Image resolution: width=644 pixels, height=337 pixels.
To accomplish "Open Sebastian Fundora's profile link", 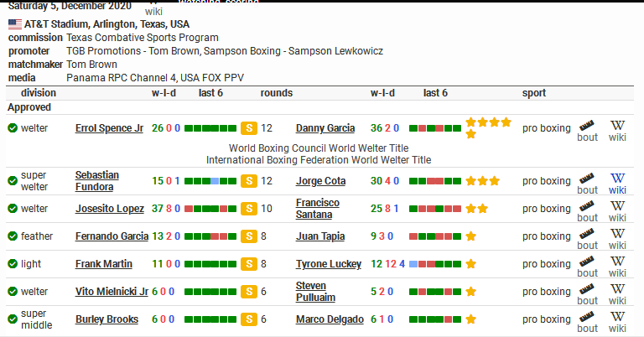I will 97,181.
